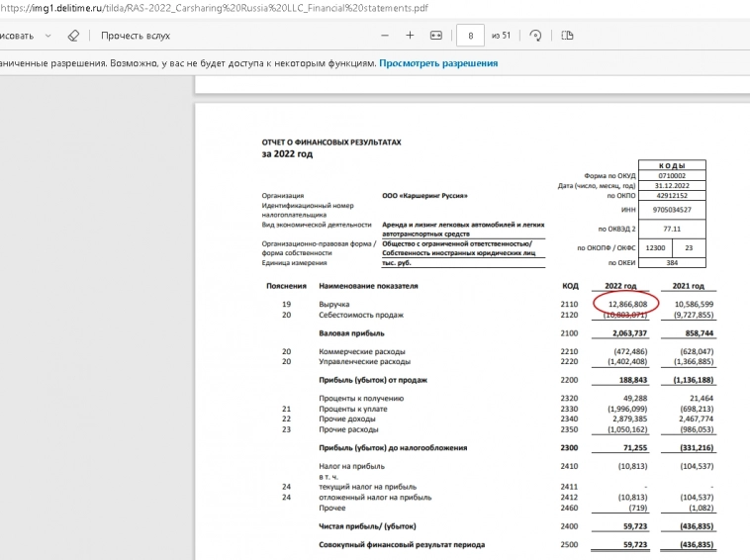Click the zoom out minus icon
This screenshot has height=560, width=750.
[385, 36]
